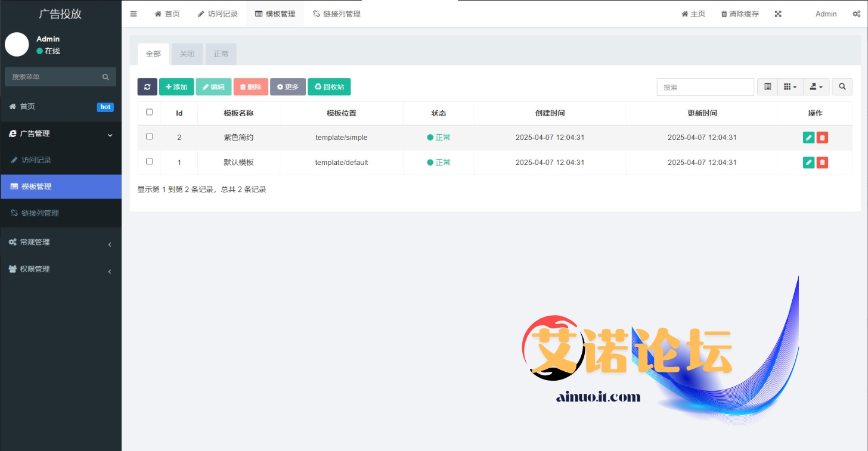Select the 模板管理 top tab

[x=275, y=14]
